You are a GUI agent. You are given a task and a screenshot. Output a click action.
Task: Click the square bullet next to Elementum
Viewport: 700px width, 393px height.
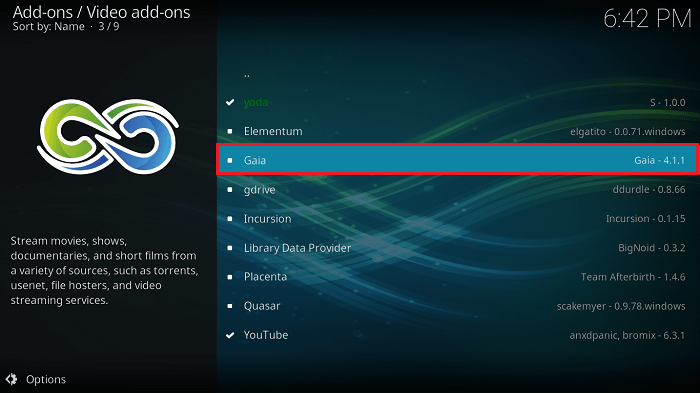[x=230, y=131]
